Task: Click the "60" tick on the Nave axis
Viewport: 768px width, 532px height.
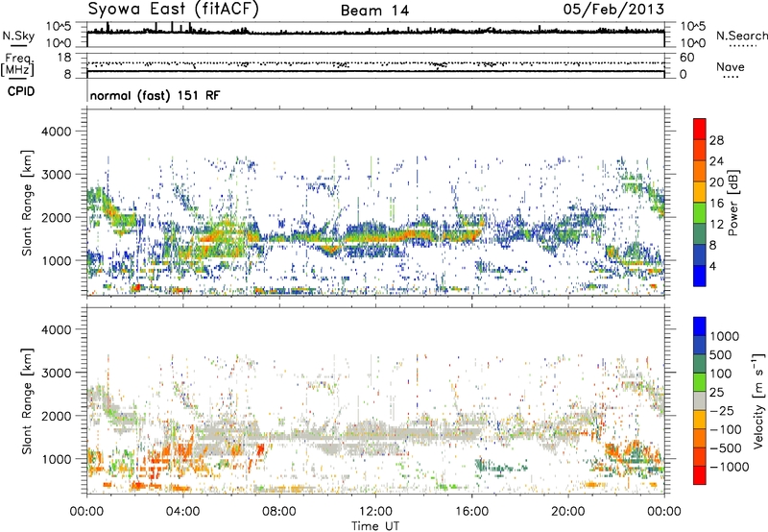Action: coord(686,58)
